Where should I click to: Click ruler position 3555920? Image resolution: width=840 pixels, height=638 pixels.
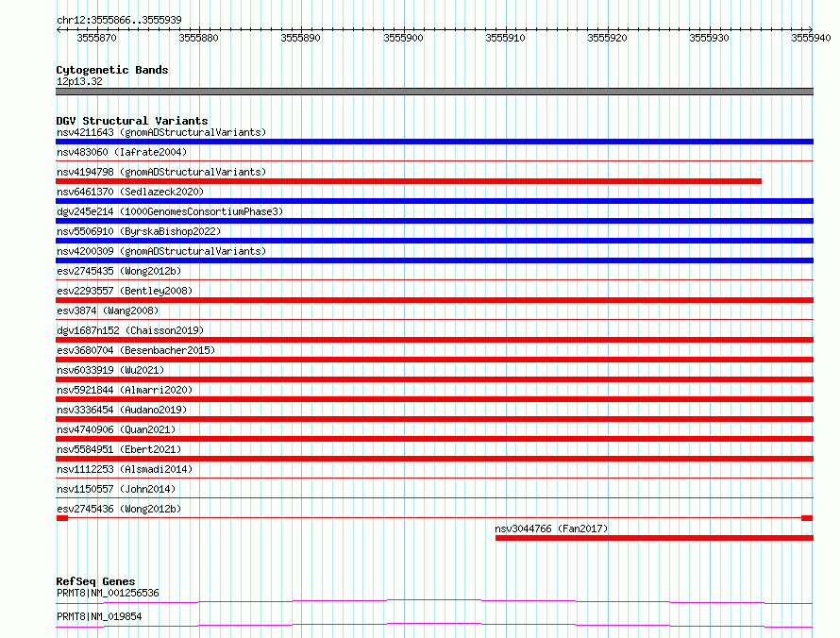click(607, 38)
